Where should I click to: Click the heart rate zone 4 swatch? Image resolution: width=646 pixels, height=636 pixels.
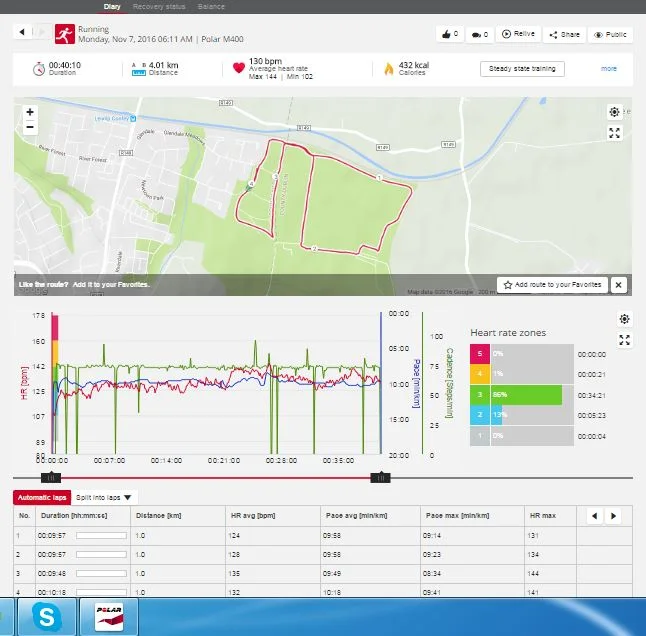click(480, 374)
